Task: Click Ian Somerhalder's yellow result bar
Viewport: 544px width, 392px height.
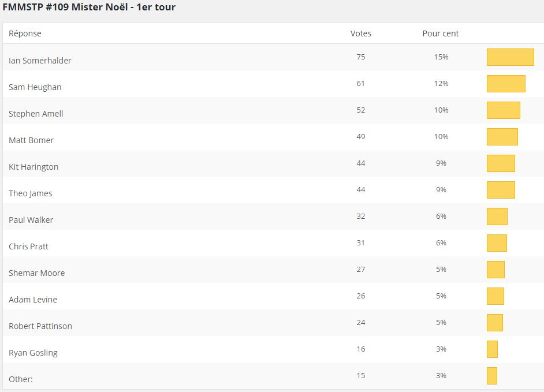Action: click(510, 57)
